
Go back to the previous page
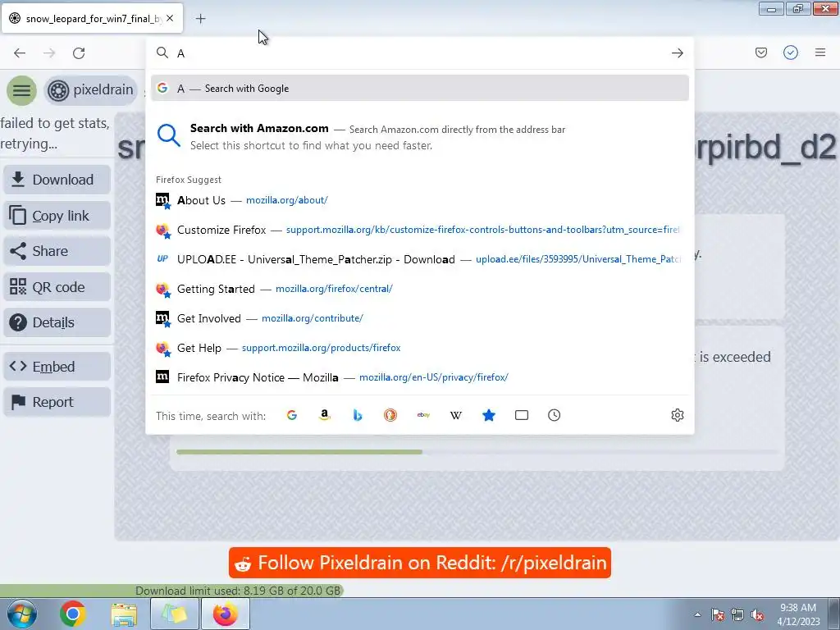tap(20, 53)
